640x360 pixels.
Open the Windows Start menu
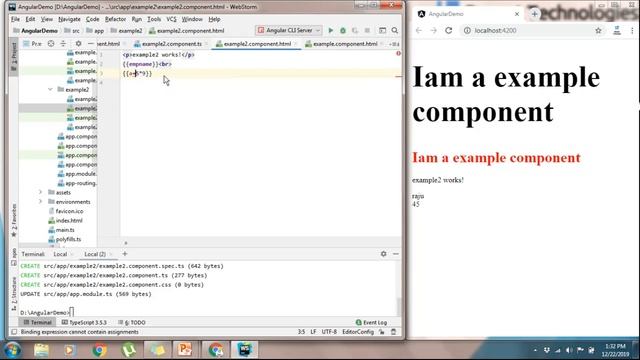click(13, 350)
